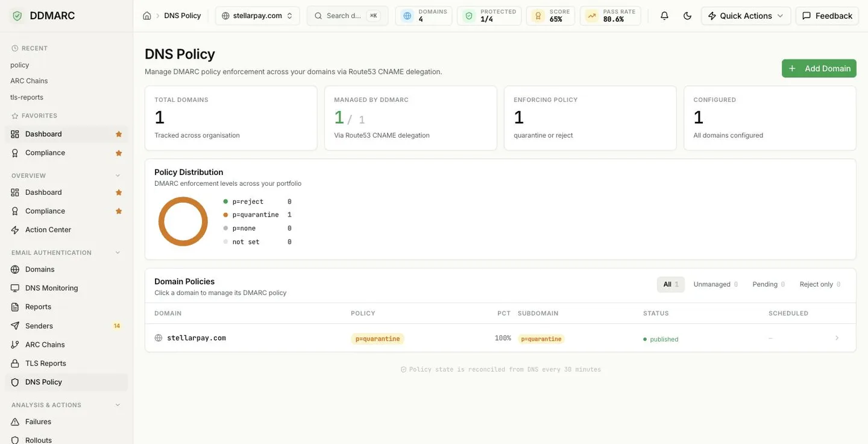Viewport: 868px width, 444px height.
Task: Click the TLS Reports lock icon
Action: 15,363
